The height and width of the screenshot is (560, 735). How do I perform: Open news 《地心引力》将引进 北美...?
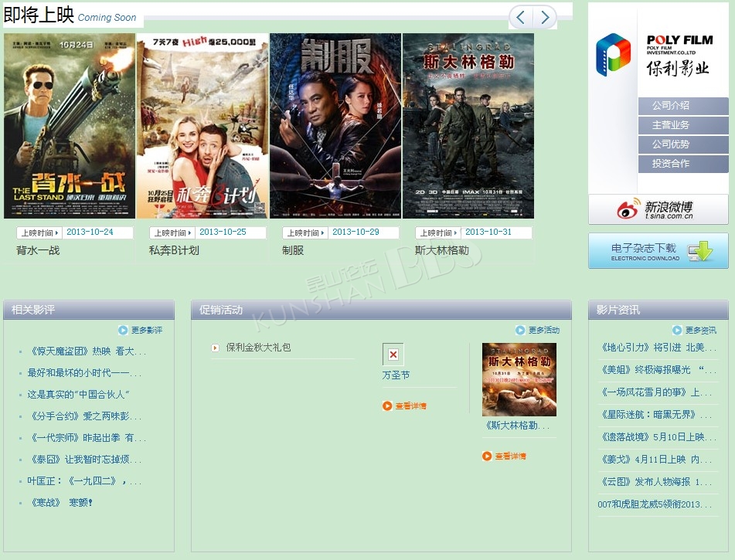[657, 348]
